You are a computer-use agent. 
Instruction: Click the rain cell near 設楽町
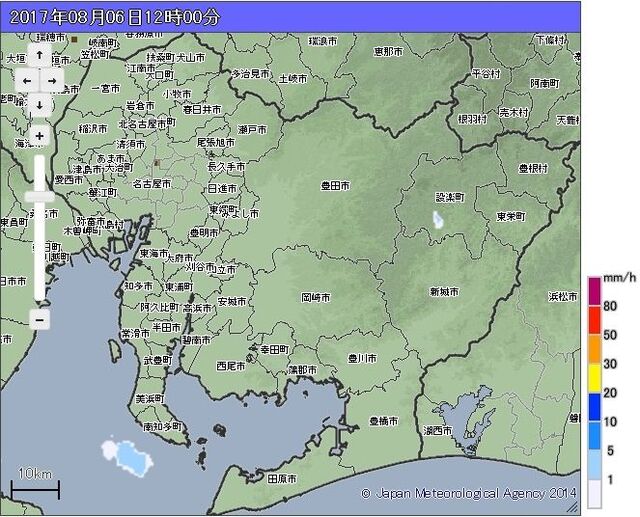438,220
